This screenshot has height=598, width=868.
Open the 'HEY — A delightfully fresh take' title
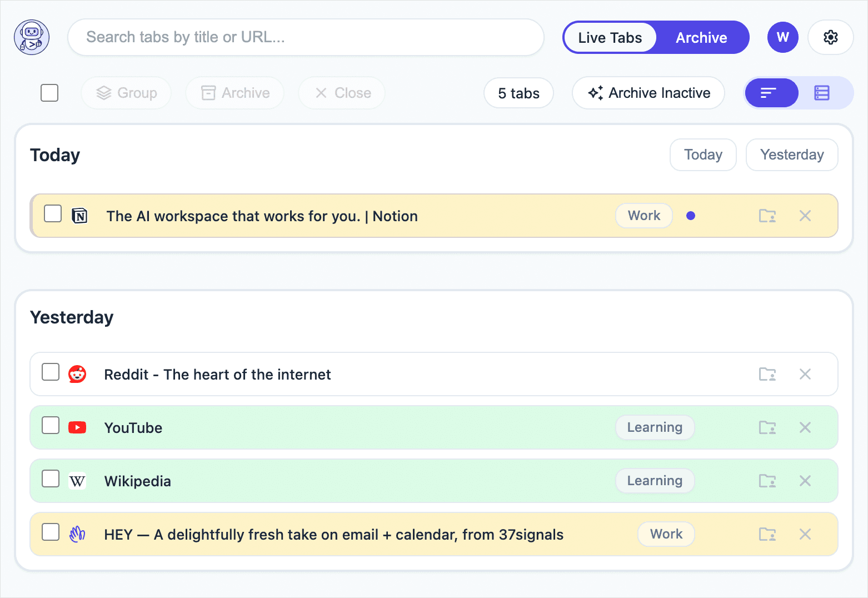click(333, 535)
